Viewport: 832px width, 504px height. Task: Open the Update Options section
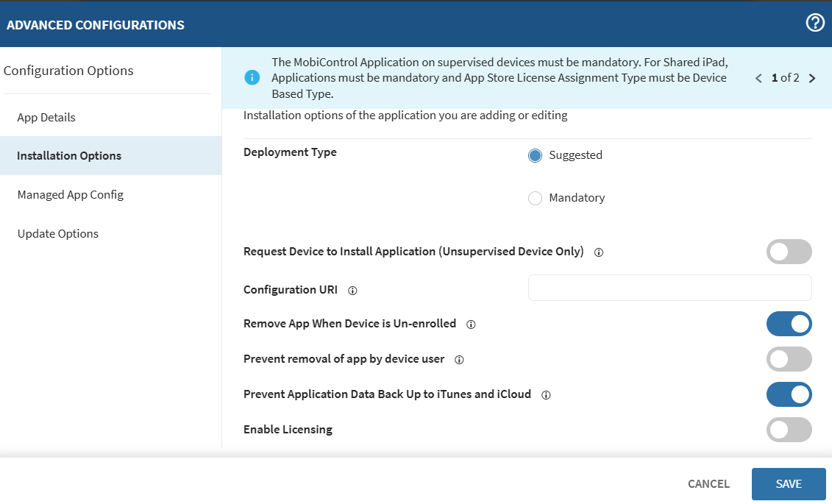pyautogui.click(x=57, y=233)
